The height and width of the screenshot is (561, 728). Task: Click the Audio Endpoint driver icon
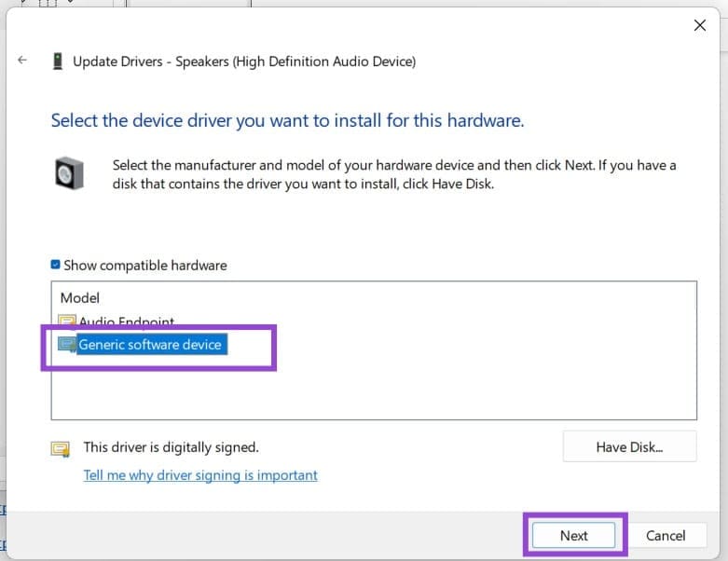(x=67, y=322)
